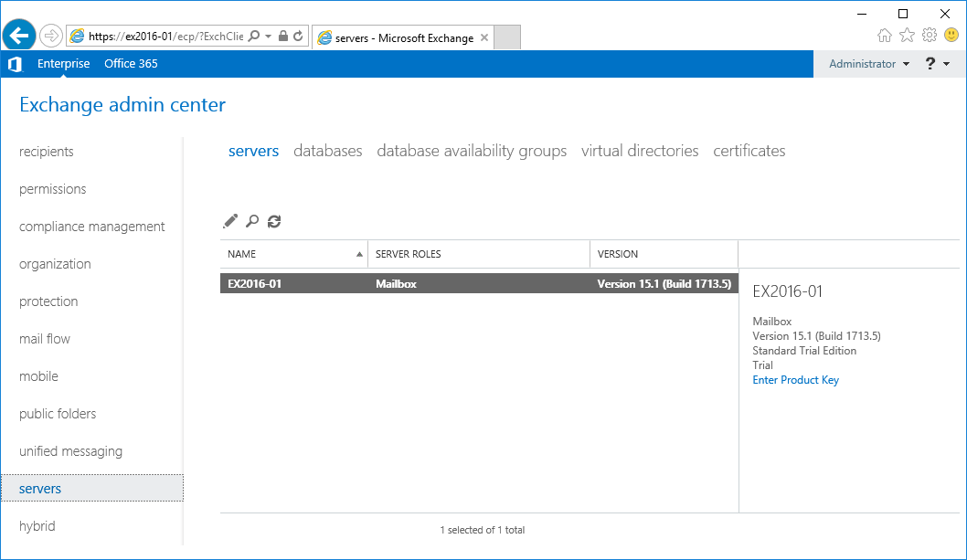This screenshot has width=967, height=560.
Task: Select the EX2016-01 server row
Action: [479, 284]
